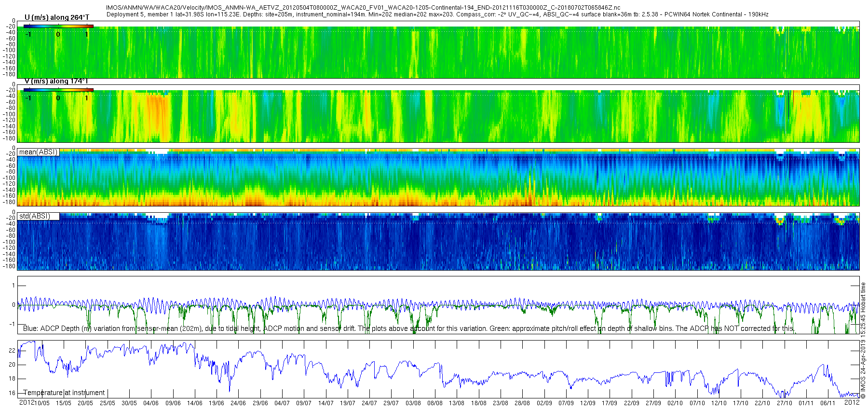Image resolution: width=868 pixels, height=410 pixels.
Task: Click the '29/07' date tick label
Action: (391, 403)
